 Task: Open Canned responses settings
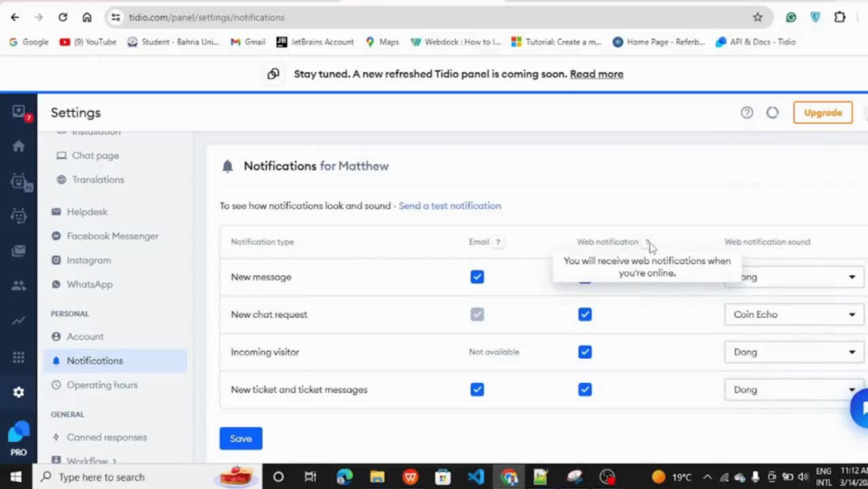coord(107,438)
